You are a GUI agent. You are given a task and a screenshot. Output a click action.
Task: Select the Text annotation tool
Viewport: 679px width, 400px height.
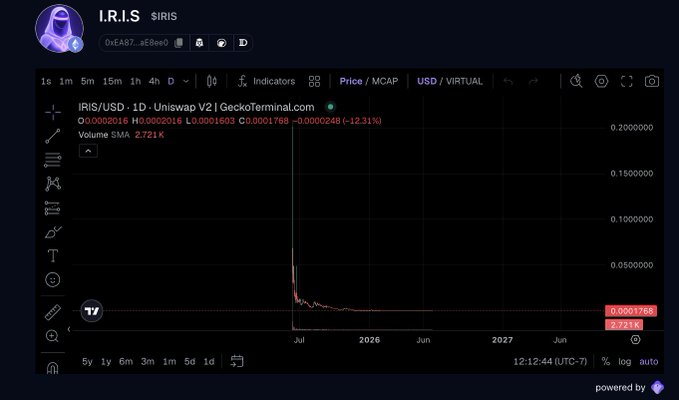(53, 256)
